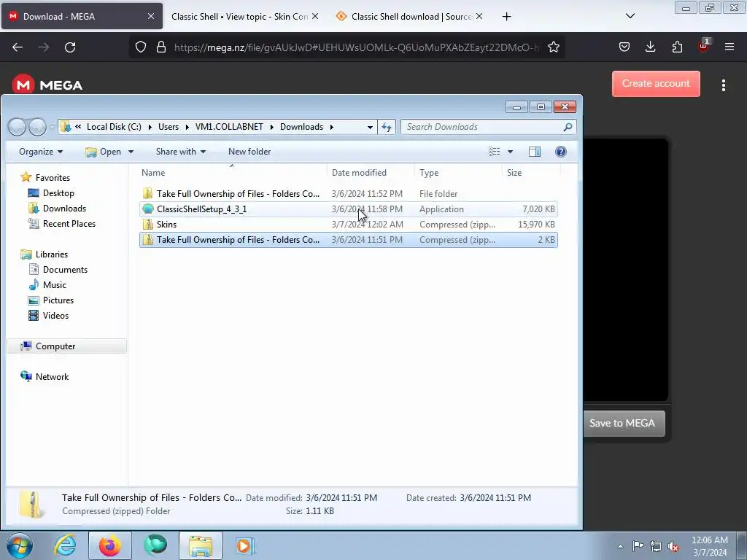Sort files by the Size column
The width and height of the screenshot is (747, 560).
coord(531,172)
